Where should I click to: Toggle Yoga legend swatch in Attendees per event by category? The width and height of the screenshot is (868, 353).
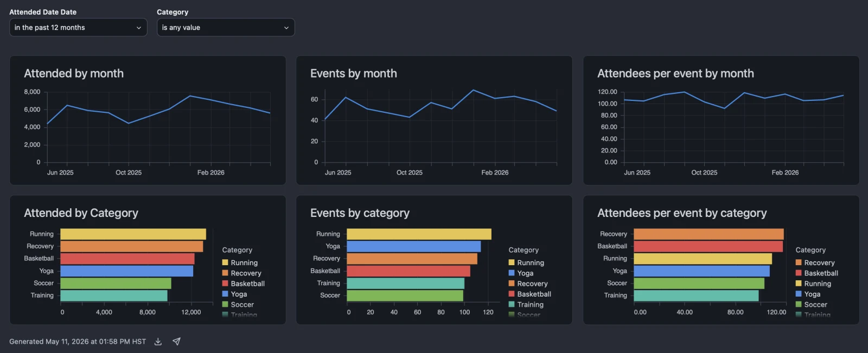pos(799,294)
